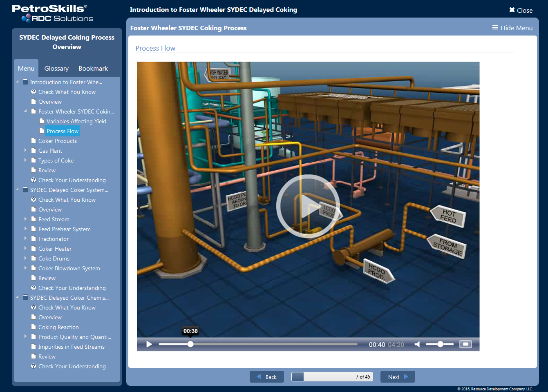Collapse the SYDEC Delayed Coker Chemis... section
The height and width of the screenshot is (392, 548).
click(17, 297)
